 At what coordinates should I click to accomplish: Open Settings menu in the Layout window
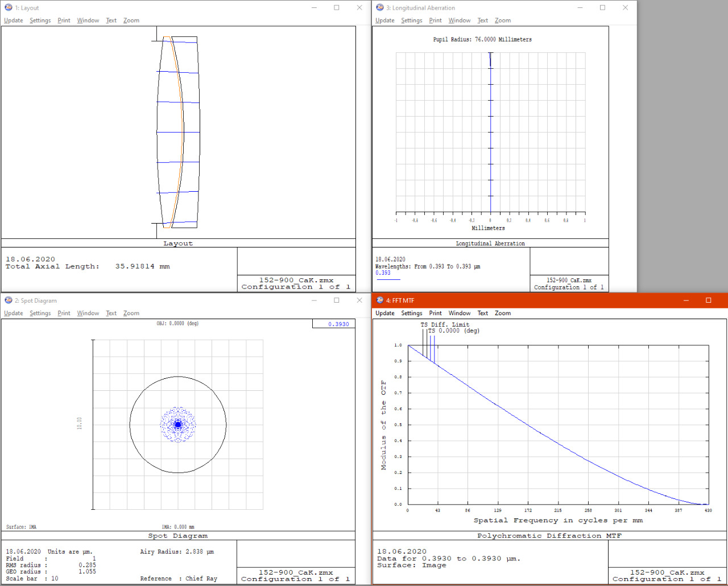[x=40, y=20]
